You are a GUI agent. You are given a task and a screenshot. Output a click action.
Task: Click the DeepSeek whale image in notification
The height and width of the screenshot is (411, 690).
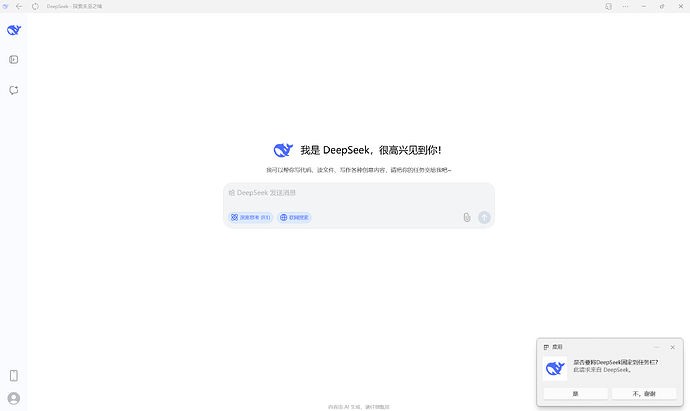pyautogui.click(x=555, y=368)
